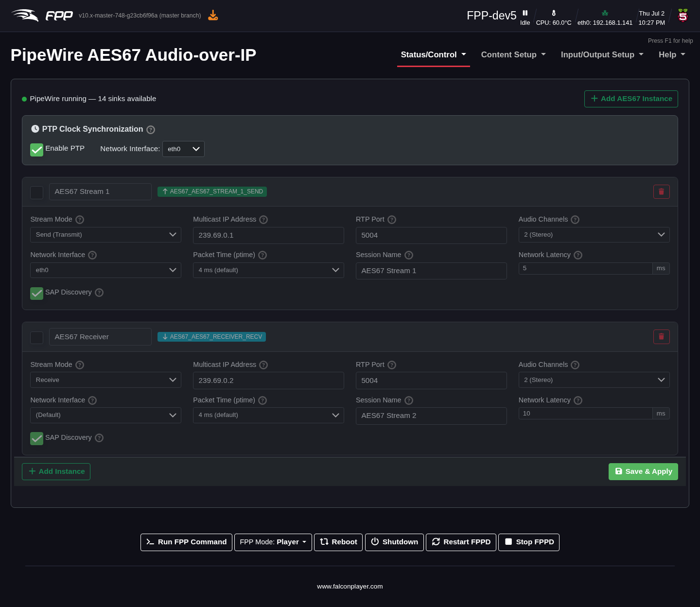Show Stream Mode help for AES67 Stream 1
The image size is (700, 607).
80,220
